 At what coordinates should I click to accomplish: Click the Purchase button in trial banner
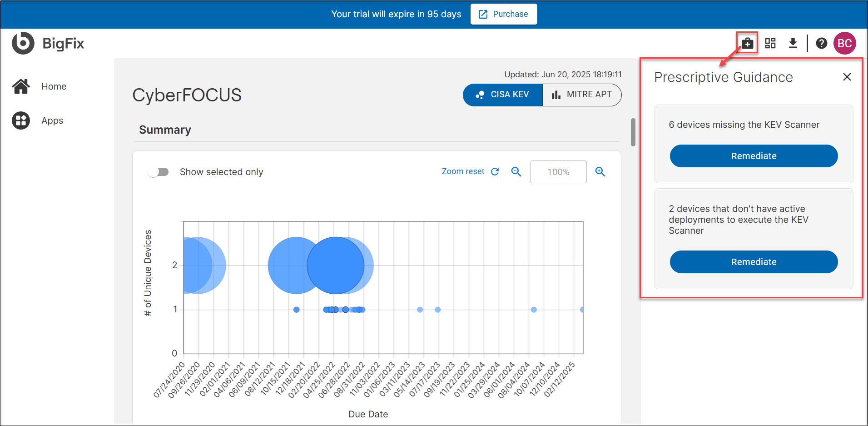504,14
